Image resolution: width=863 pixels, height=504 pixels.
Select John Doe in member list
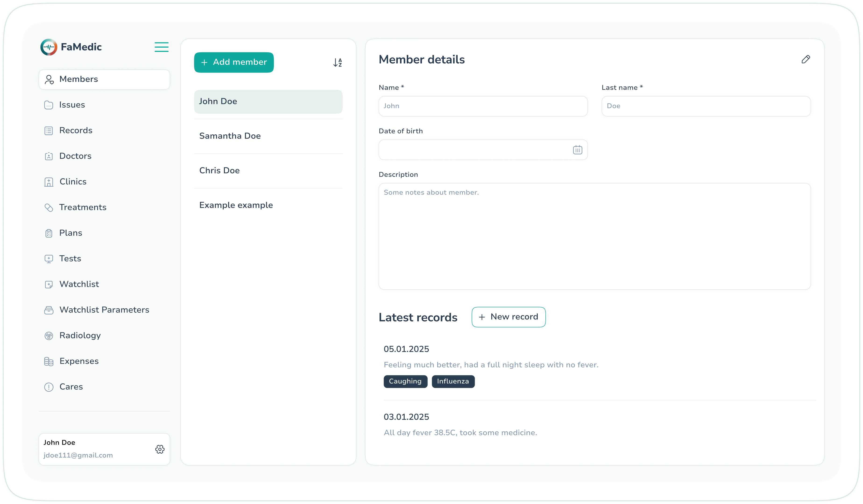tap(268, 102)
